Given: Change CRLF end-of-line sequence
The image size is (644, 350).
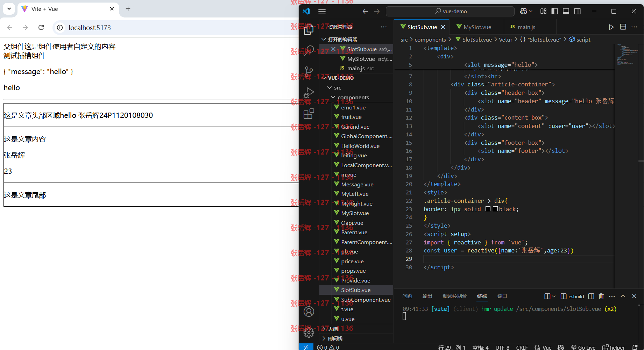Looking at the screenshot, I should (x=522, y=347).
